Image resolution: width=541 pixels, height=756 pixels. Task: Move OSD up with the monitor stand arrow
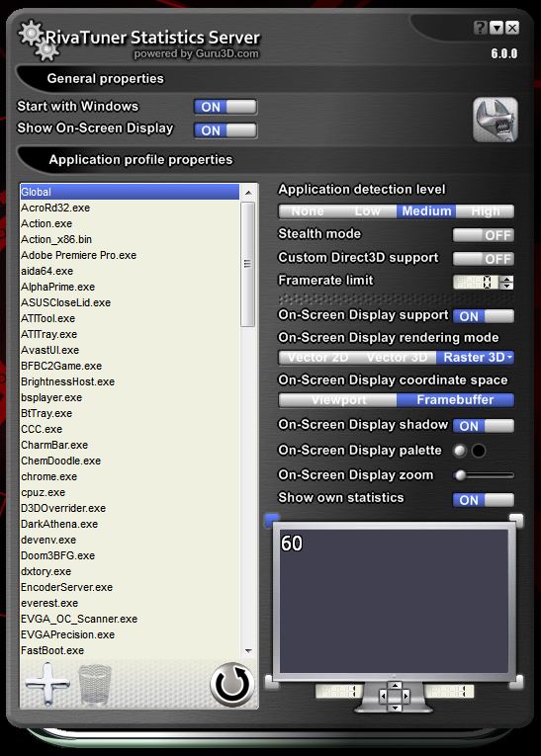coord(395,685)
